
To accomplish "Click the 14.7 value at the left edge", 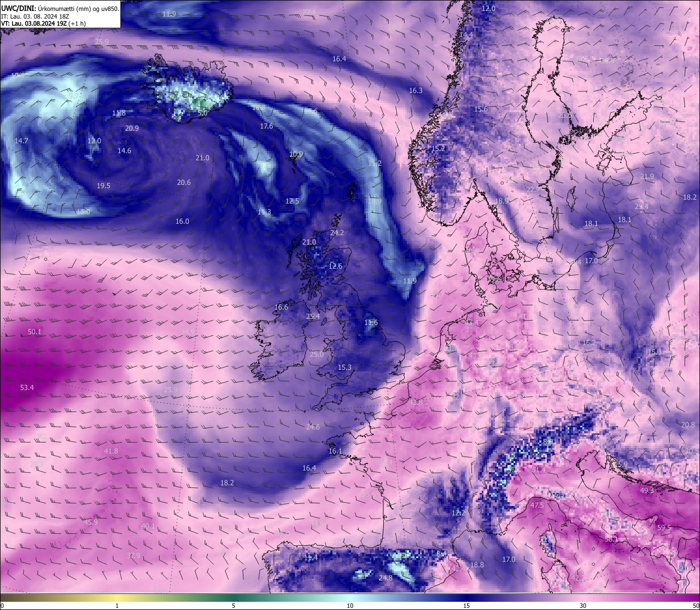I will coord(21,141).
